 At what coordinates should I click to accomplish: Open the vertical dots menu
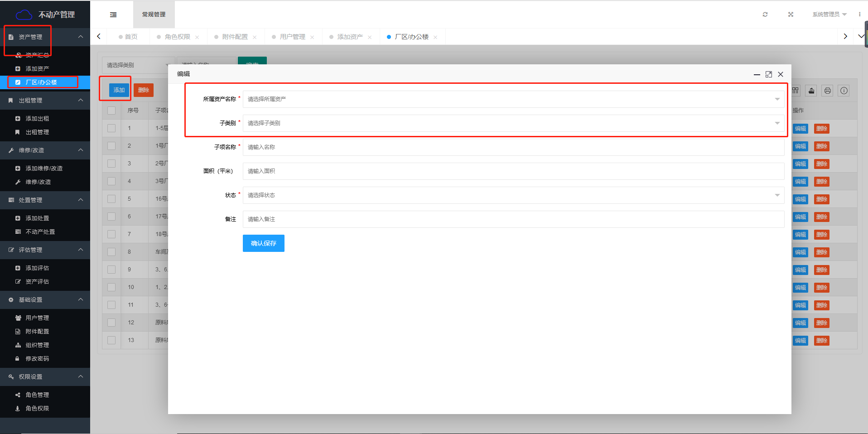(859, 14)
